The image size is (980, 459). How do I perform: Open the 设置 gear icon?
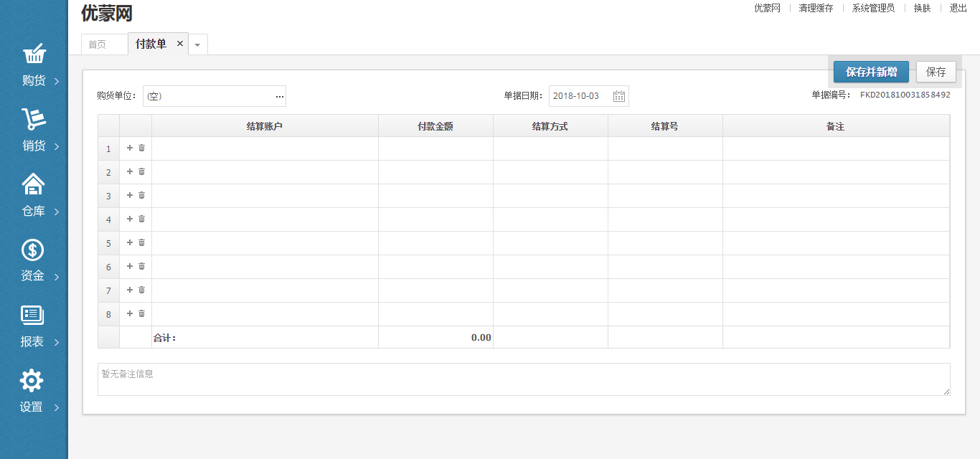[32, 380]
